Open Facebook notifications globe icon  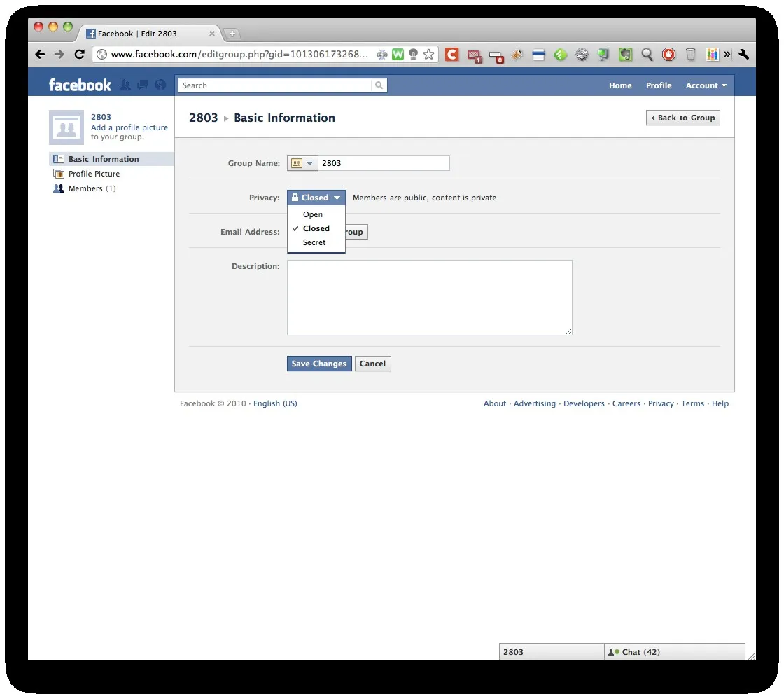(160, 85)
